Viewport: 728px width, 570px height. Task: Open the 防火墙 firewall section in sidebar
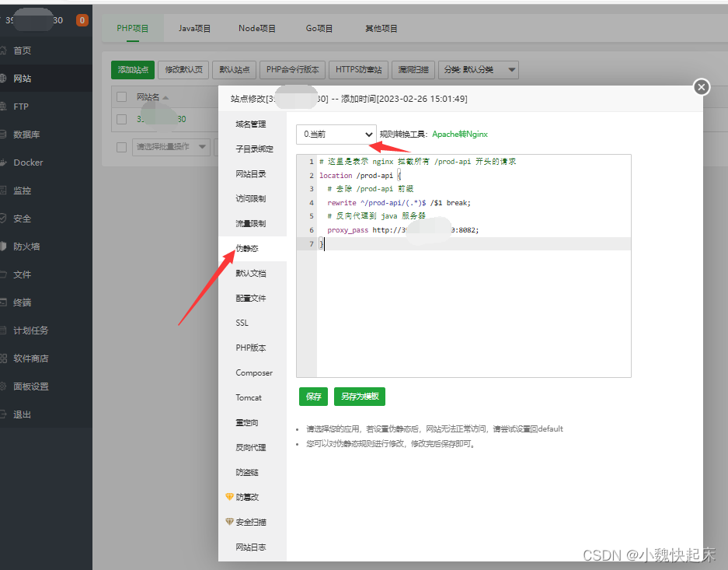tap(26, 247)
